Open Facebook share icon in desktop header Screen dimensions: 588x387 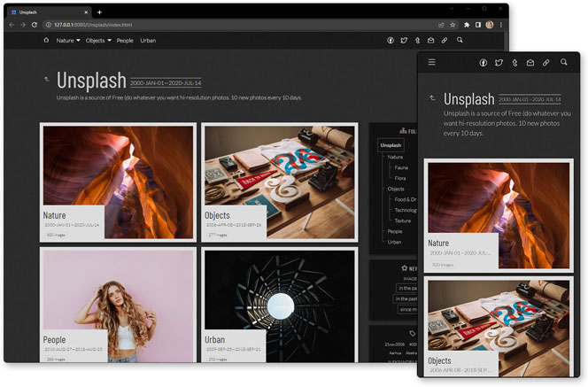pos(391,41)
